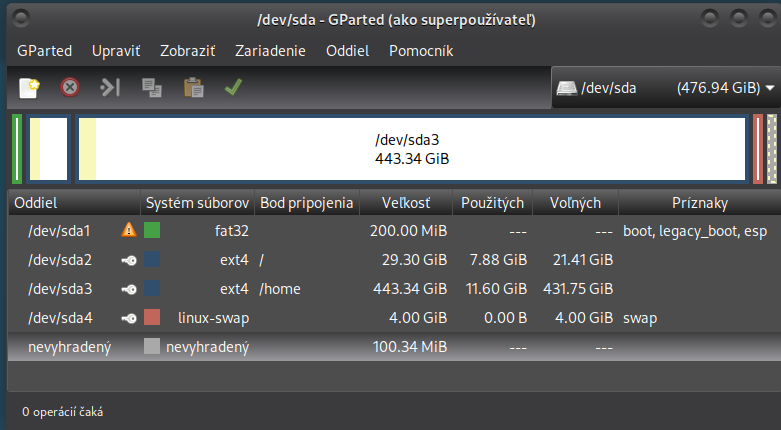Open the Oddiel menu

tap(347, 50)
